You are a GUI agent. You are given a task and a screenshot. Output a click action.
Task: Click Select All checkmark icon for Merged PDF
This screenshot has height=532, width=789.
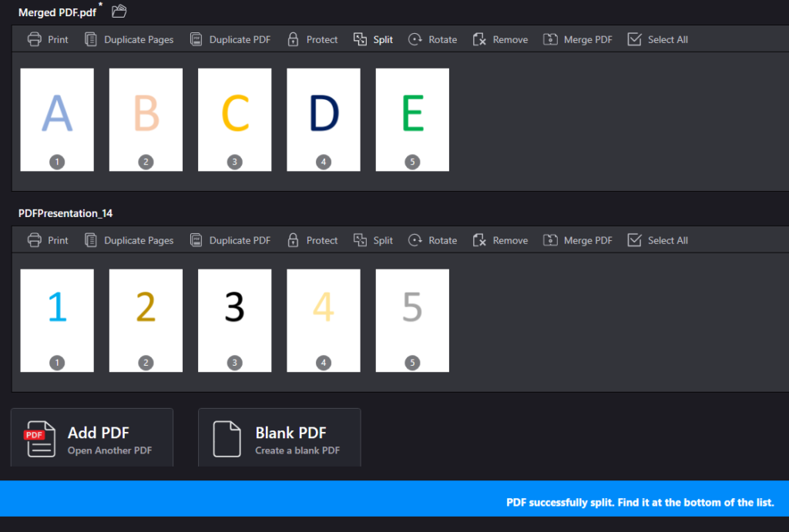pos(634,39)
